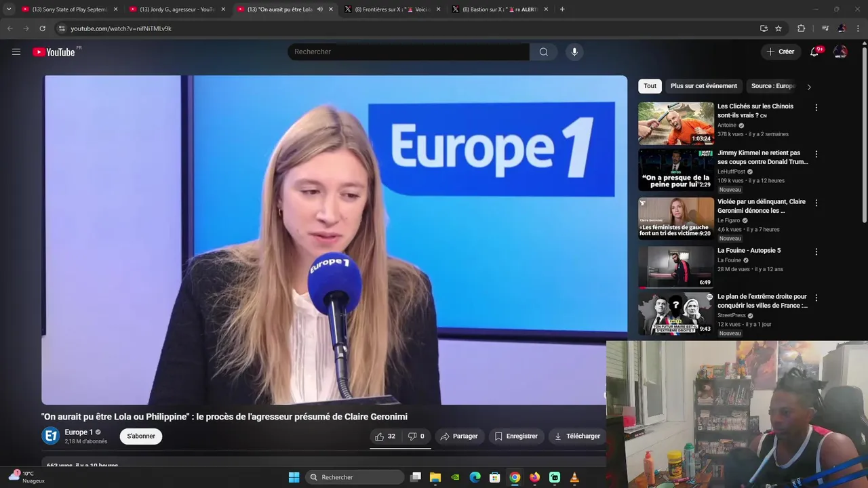Open Microsoft Store from taskbar
The image size is (868, 488).
[495, 477]
